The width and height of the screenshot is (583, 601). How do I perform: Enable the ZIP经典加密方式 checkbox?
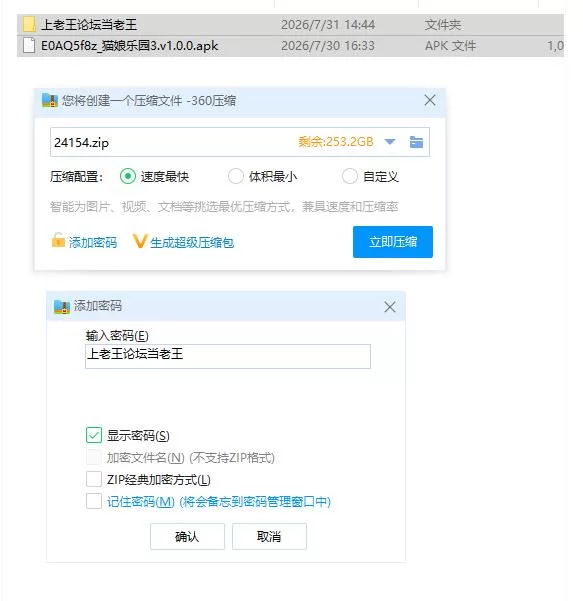(x=94, y=479)
